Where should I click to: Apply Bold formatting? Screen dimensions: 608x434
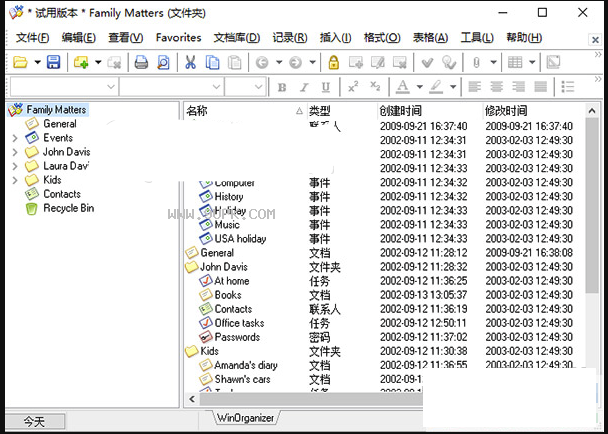[282, 87]
